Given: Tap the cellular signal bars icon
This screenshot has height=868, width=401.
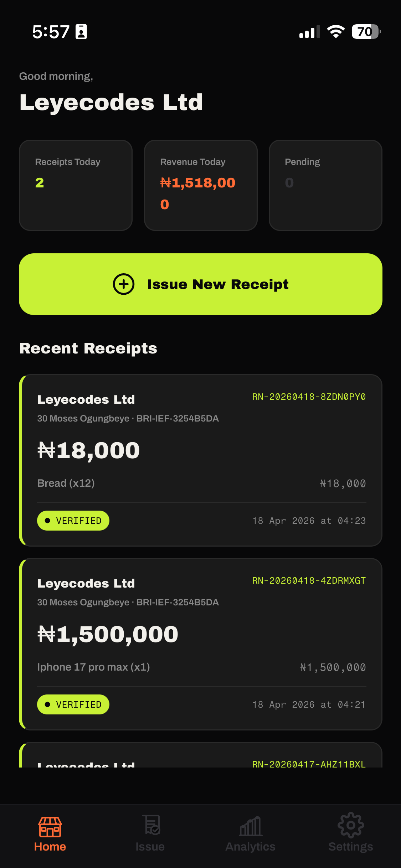Looking at the screenshot, I should [x=309, y=32].
